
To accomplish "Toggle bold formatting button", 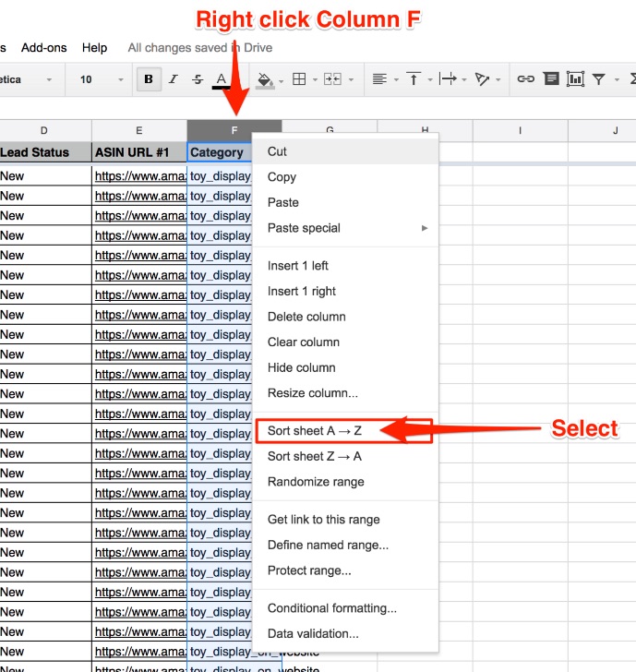I will pyautogui.click(x=149, y=79).
